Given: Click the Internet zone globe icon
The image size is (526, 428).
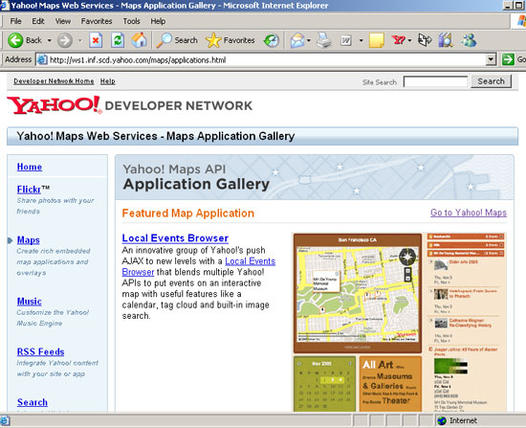Looking at the screenshot, I should (442, 421).
